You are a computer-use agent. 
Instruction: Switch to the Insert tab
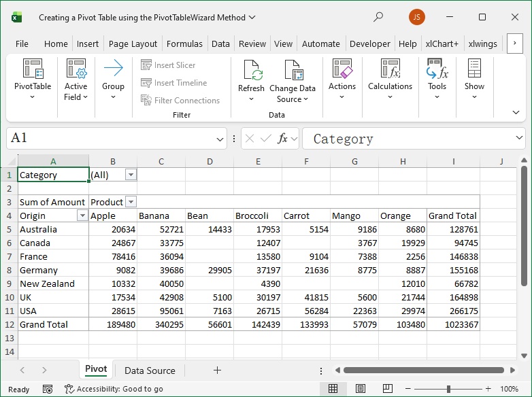88,44
